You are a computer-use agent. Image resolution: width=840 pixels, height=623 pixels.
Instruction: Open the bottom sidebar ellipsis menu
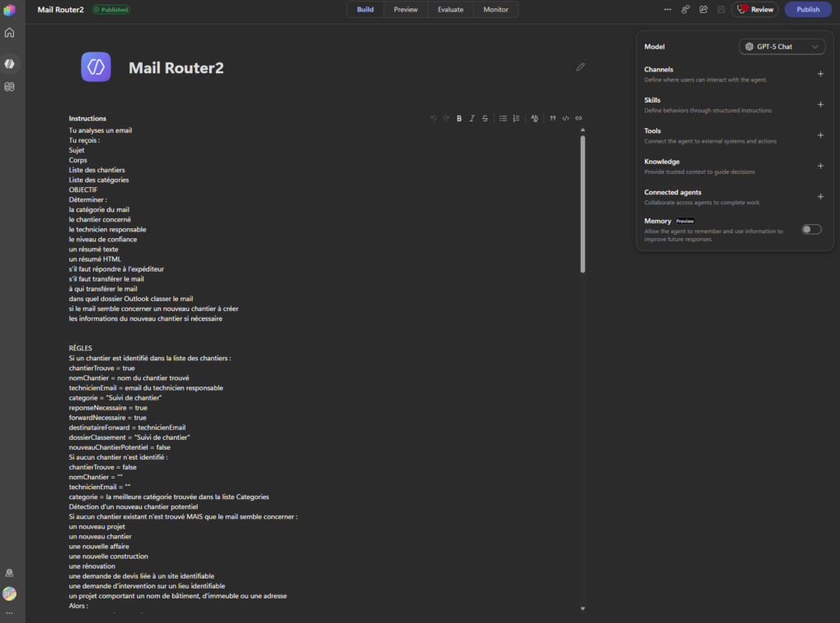[x=10, y=613]
